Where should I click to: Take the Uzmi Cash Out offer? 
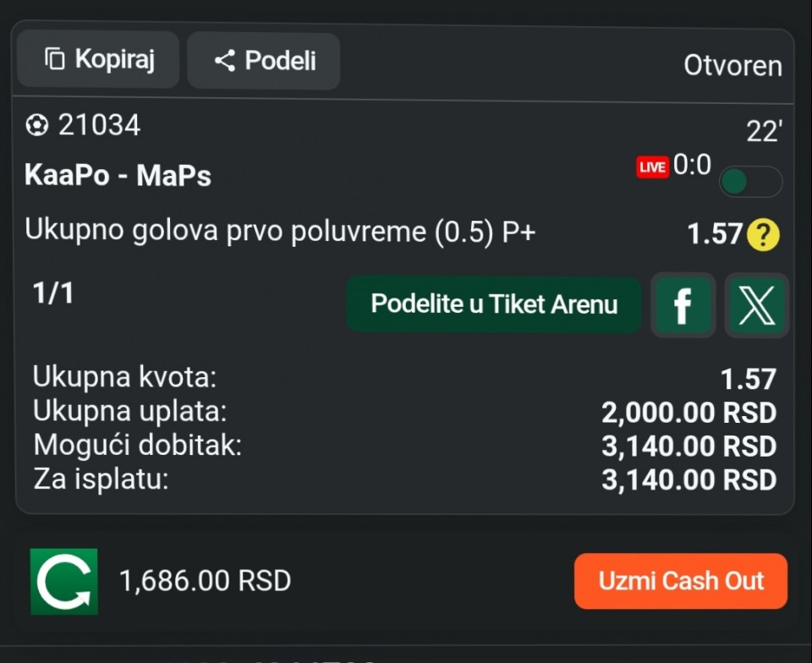click(680, 581)
